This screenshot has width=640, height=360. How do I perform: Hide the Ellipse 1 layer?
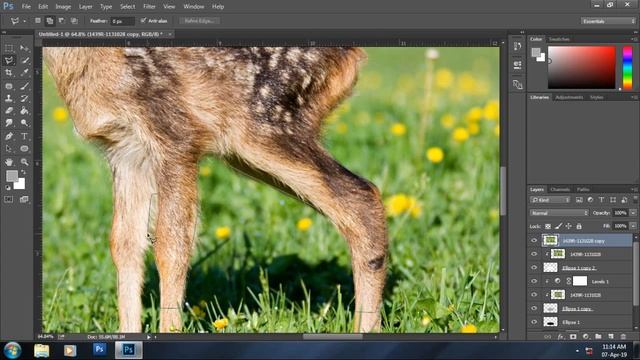tap(534, 322)
